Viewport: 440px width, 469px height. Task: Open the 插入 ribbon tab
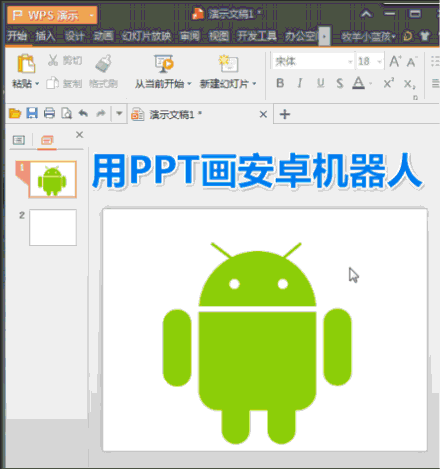(x=46, y=36)
